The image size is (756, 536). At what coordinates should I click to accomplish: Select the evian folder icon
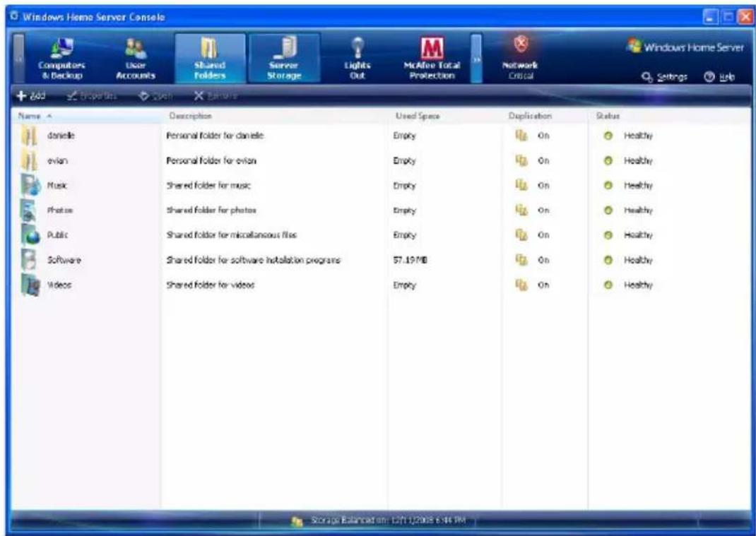[30, 160]
